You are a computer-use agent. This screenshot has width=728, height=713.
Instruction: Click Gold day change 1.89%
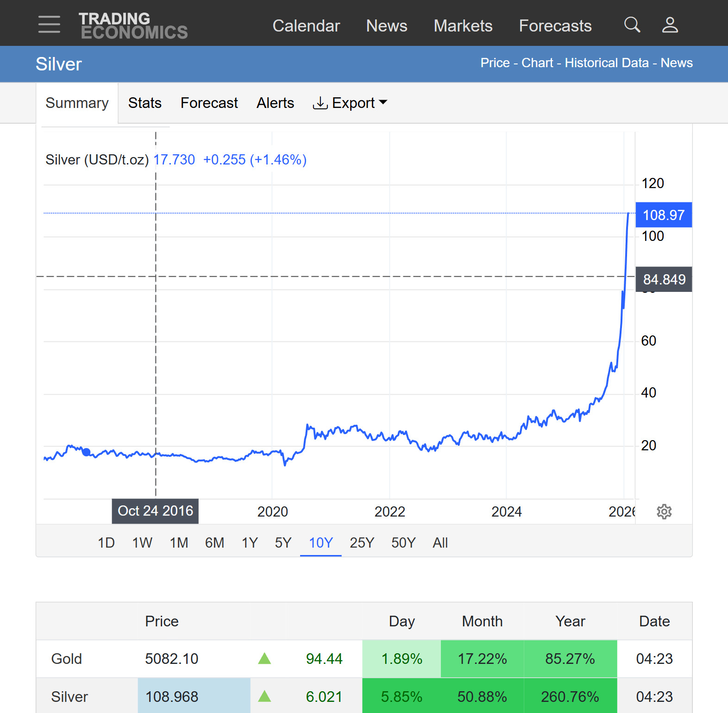pyautogui.click(x=402, y=658)
